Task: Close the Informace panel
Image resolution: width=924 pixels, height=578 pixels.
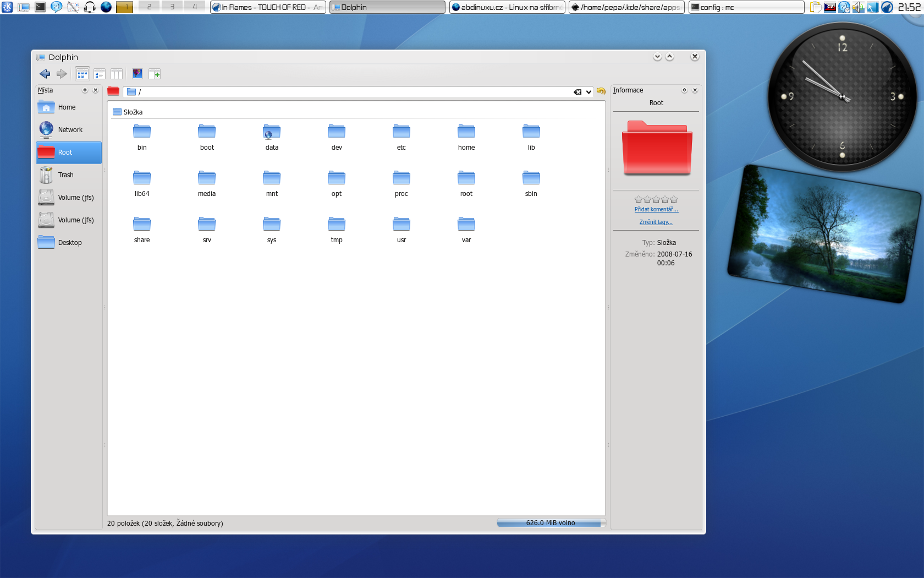Action: pyautogui.click(x=695, y=90)
